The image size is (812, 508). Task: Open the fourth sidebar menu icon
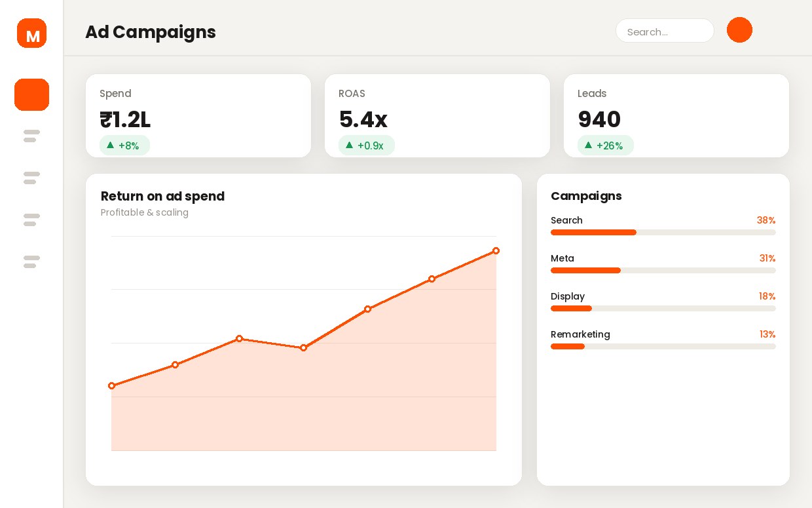(31, 220)
